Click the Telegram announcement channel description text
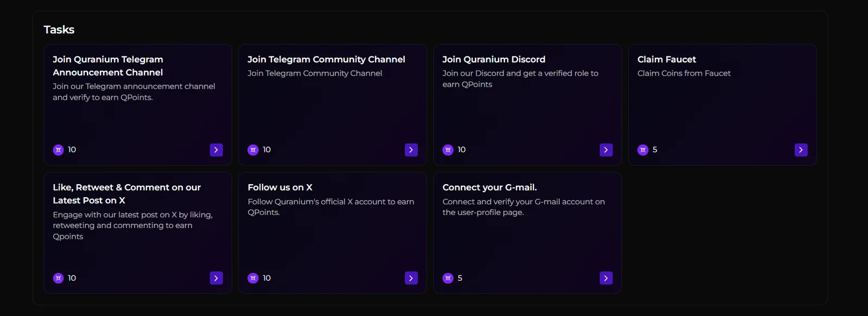This screenshot has width=868, height=316. [x=134, y=92]
